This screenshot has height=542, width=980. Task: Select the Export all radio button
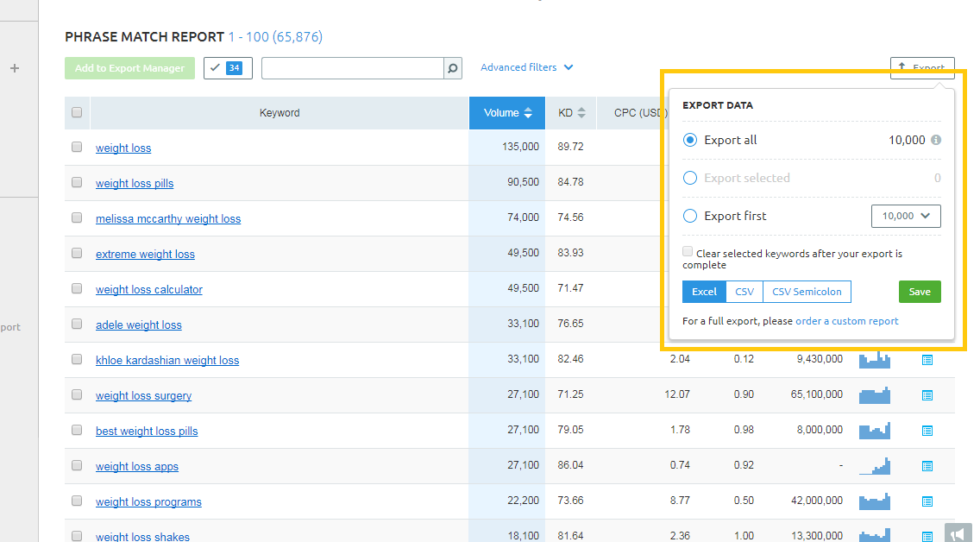click(x=690, y=140)
